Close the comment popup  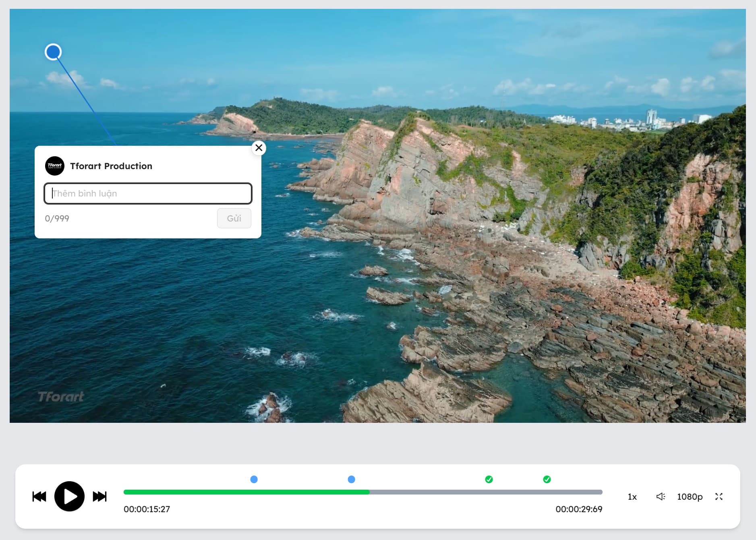[x=259, y=148]
